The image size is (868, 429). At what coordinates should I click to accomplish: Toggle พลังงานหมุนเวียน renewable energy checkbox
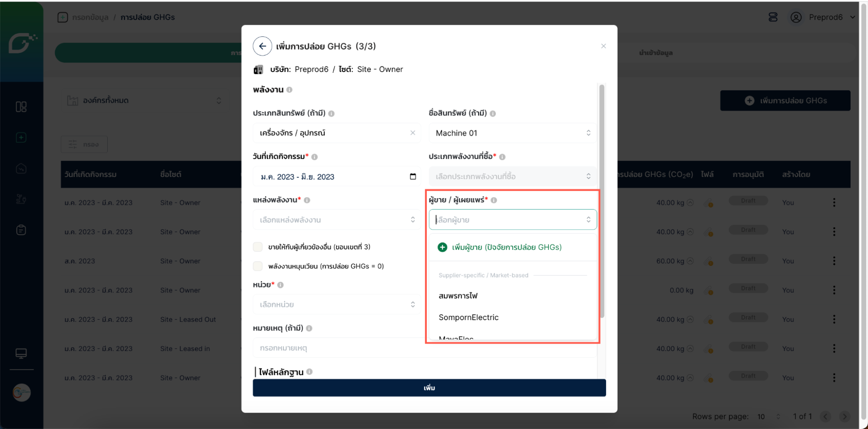(258, 266)
